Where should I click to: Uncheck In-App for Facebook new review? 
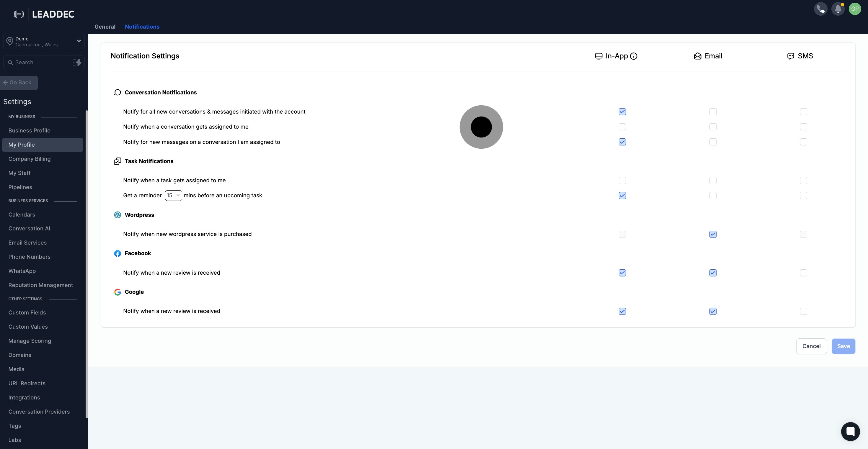pos(622,273)
